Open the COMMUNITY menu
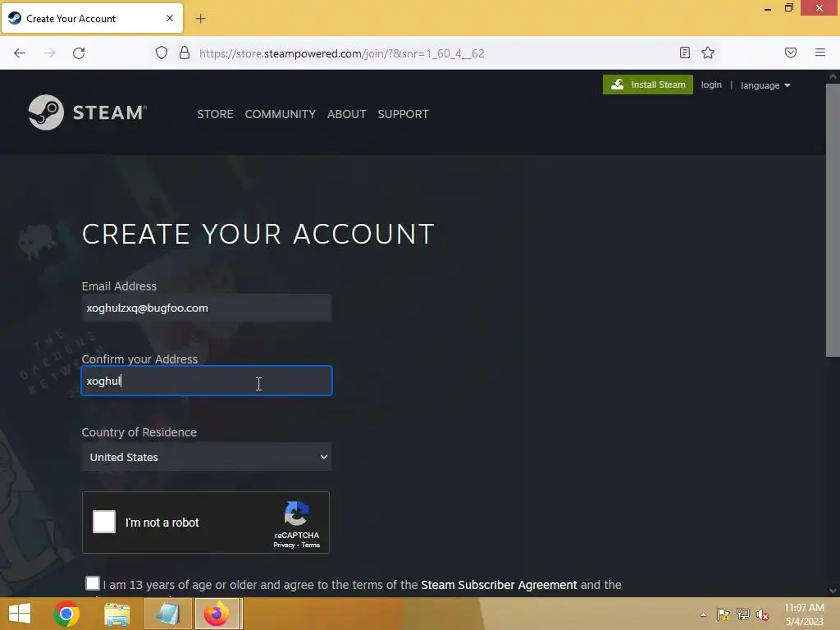 (x=281, y=114)
